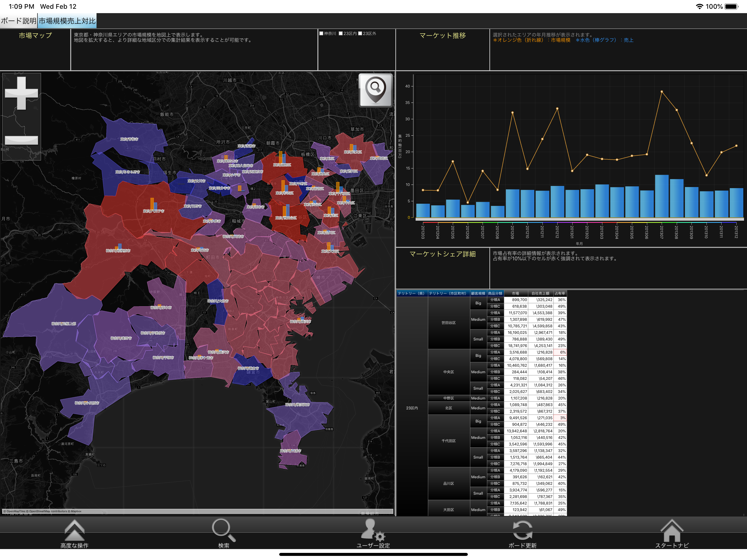Image resolution: width=747 pixels, height=560 pixels.
Task: Switch to the ボード説明 tab
Action: pyautogui.click(x=19, y=21)
